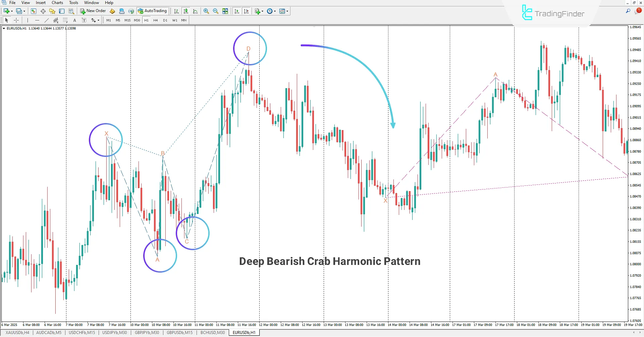Select the Crosshair tool
The width and height of the screenshot is (644, 337).
click(x=16, y=20)
